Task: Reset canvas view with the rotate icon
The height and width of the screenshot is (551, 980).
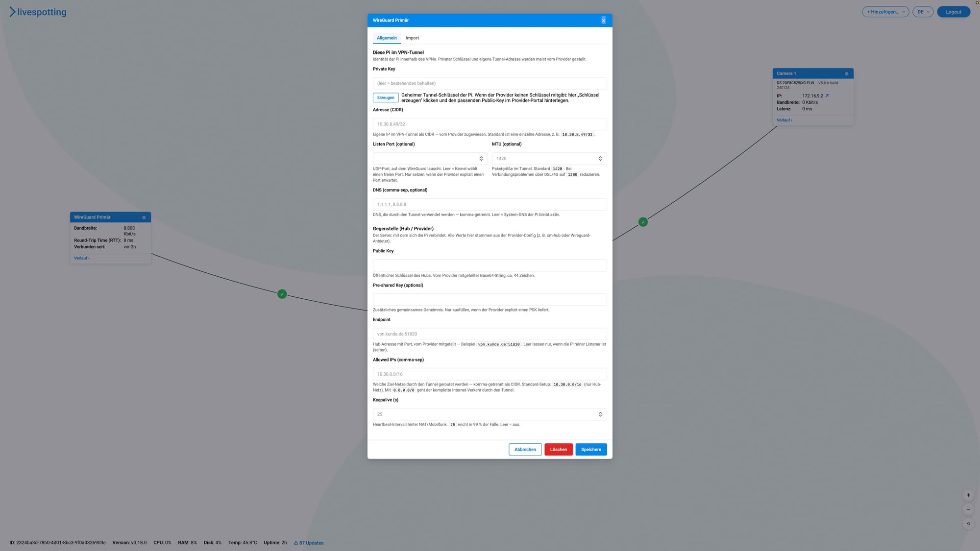Action: 968,524
